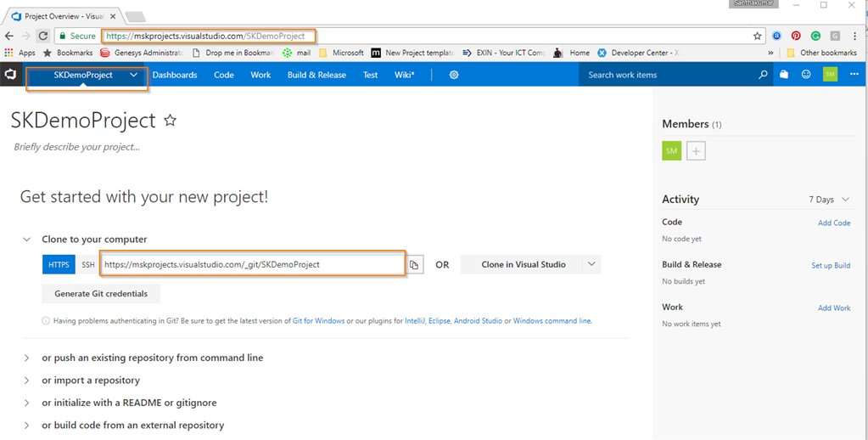Open the Work hub

260,75
